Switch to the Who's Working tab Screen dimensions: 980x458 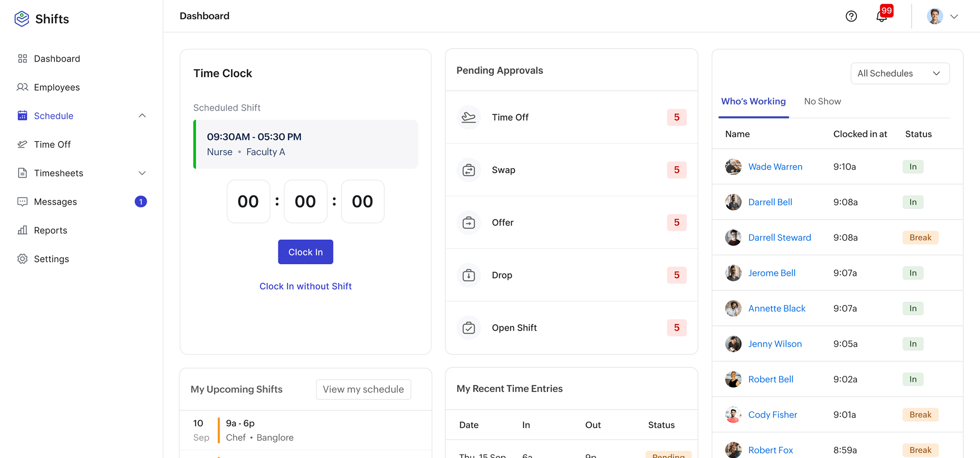(x=753, y=101)
